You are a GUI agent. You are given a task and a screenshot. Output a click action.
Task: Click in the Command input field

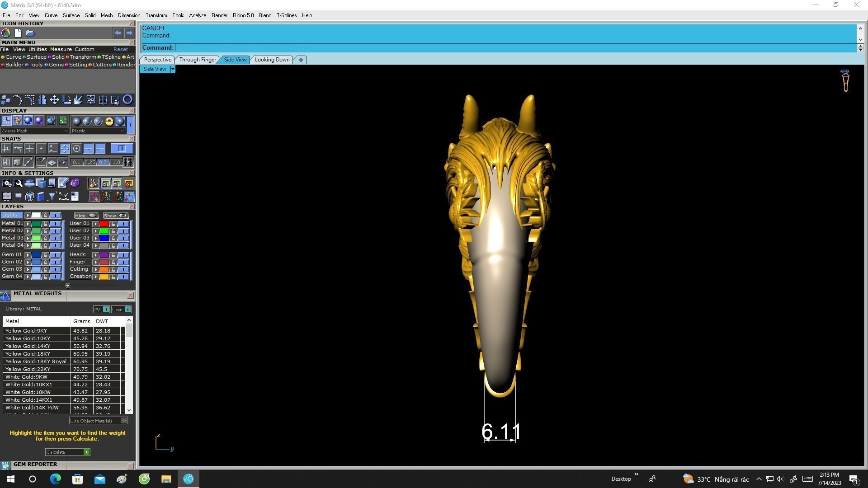pyautogui.click(x=516, y=48)
